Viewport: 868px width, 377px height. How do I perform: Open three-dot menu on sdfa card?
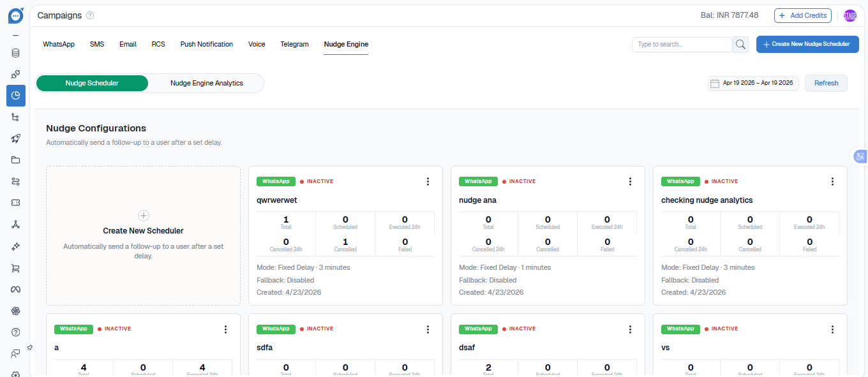point(428,329)
